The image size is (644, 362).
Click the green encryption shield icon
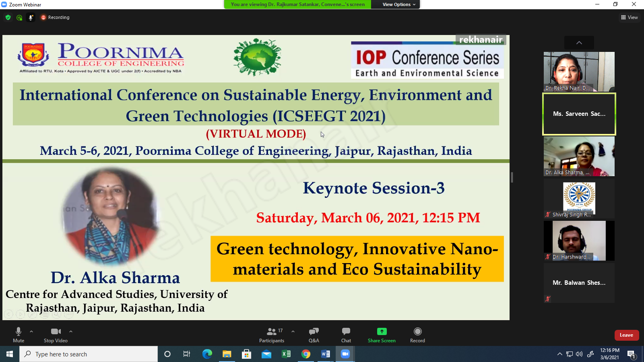coord(8,17)
